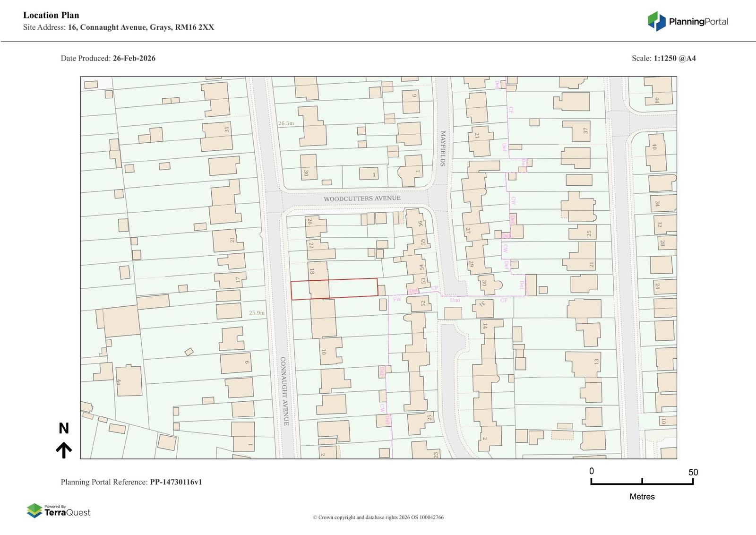Click the Connaught Avenue street label
Screen dimensions: 756x535
coord(284,391)
